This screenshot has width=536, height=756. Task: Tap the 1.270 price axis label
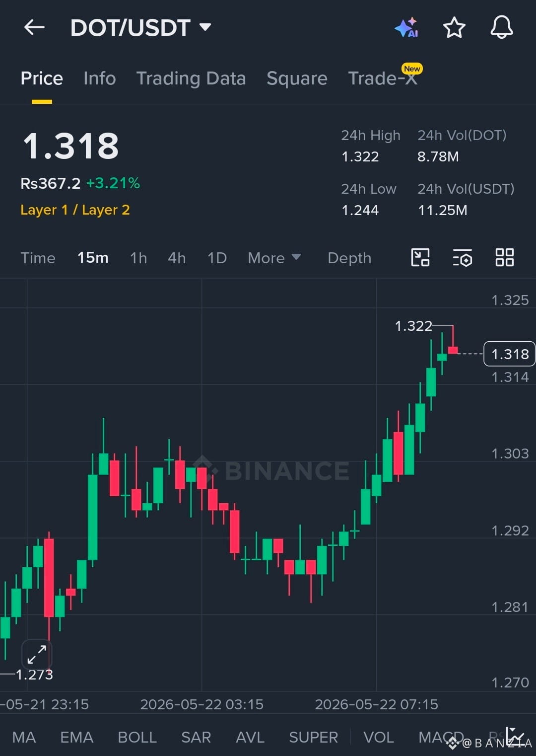(510, 682)
